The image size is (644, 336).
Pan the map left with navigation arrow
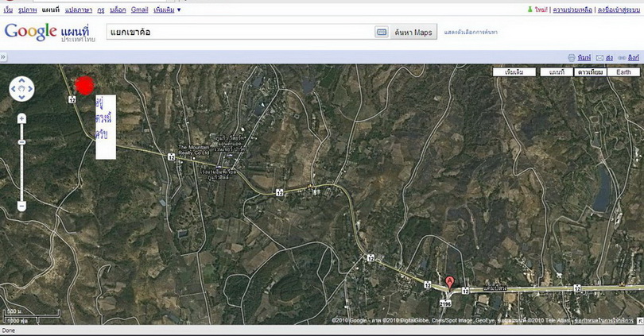14,89
